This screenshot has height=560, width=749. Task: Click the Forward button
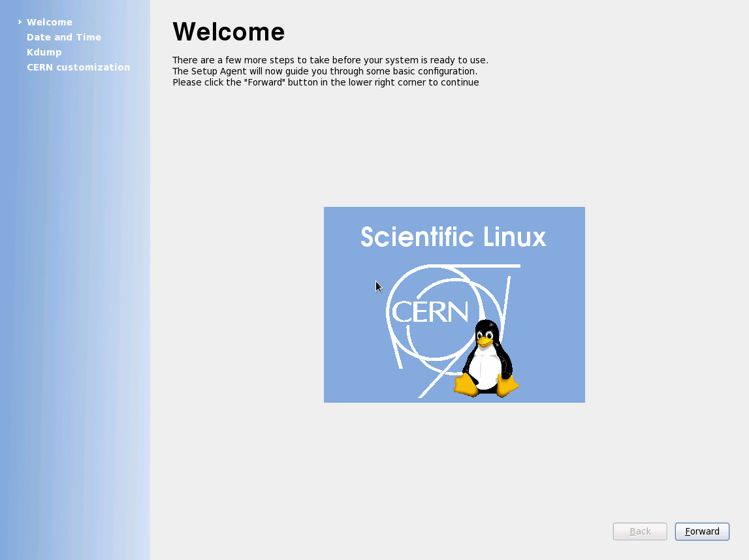click(702, 531)
